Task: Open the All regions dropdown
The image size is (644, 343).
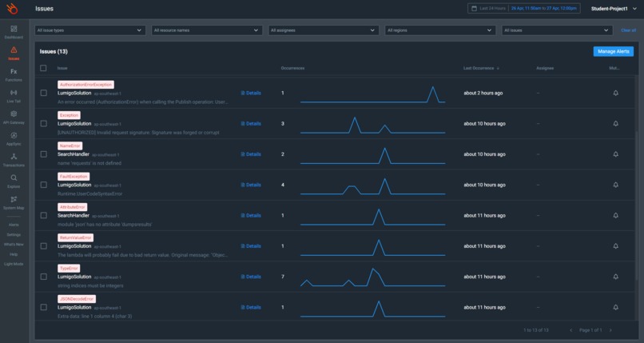Action: [440, 30]
